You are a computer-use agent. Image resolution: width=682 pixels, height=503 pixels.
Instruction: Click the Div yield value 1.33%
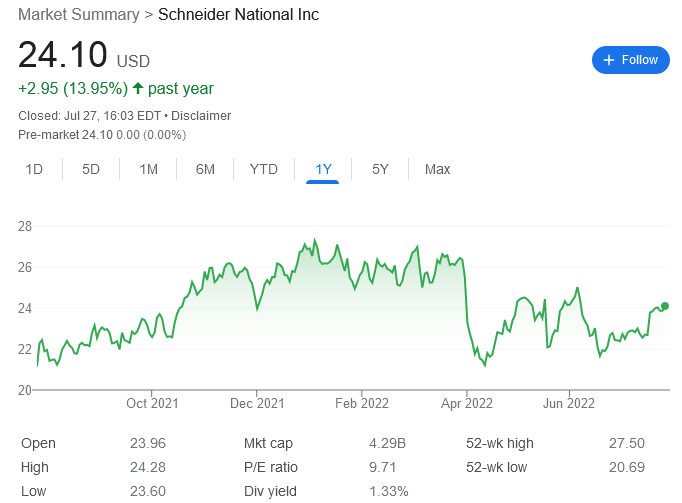tap(389, 491)
